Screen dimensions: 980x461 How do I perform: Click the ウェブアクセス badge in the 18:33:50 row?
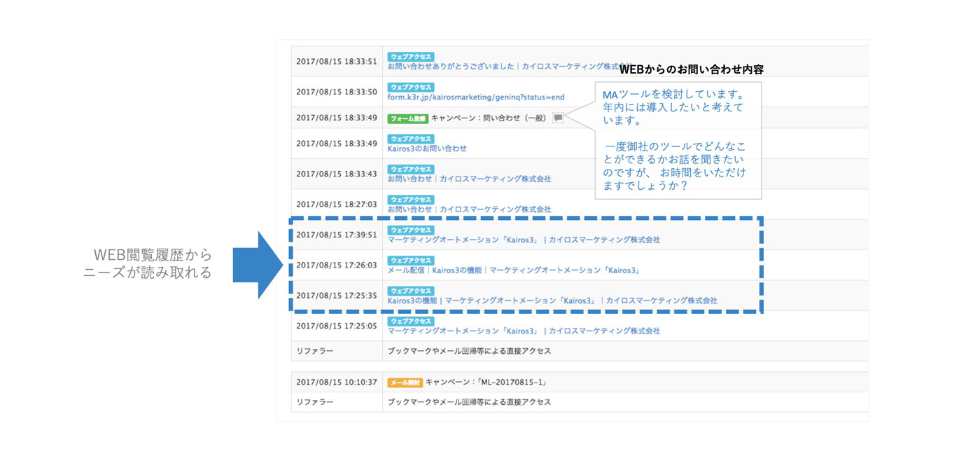click(x=411, y=88)
